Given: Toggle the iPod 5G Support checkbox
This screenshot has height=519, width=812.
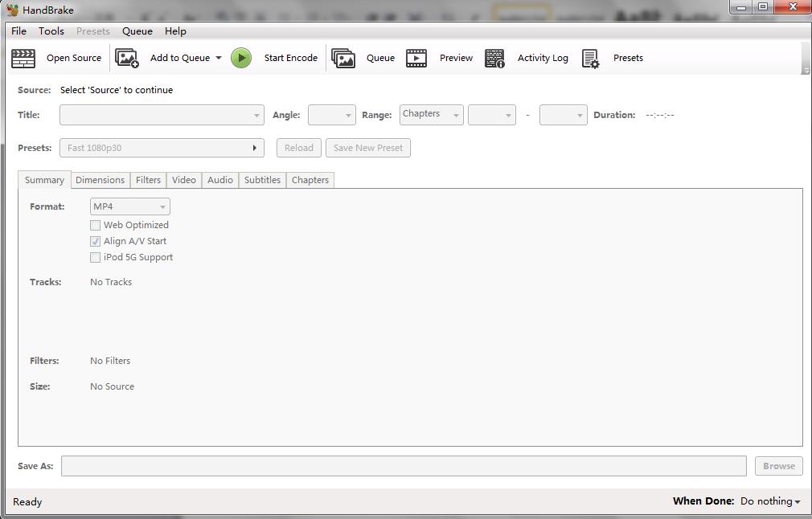Looking at the screenshot, I should pyautogui.click(x=96, y=257).
